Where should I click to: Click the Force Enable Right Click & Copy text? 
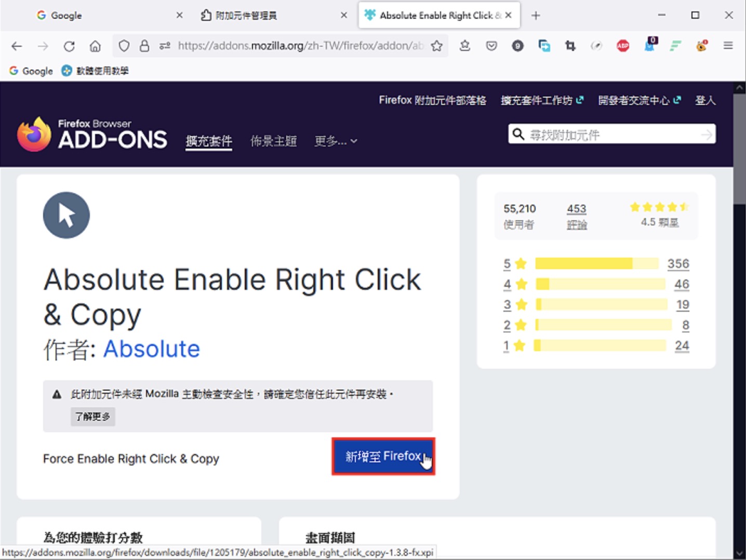(131, 459)
